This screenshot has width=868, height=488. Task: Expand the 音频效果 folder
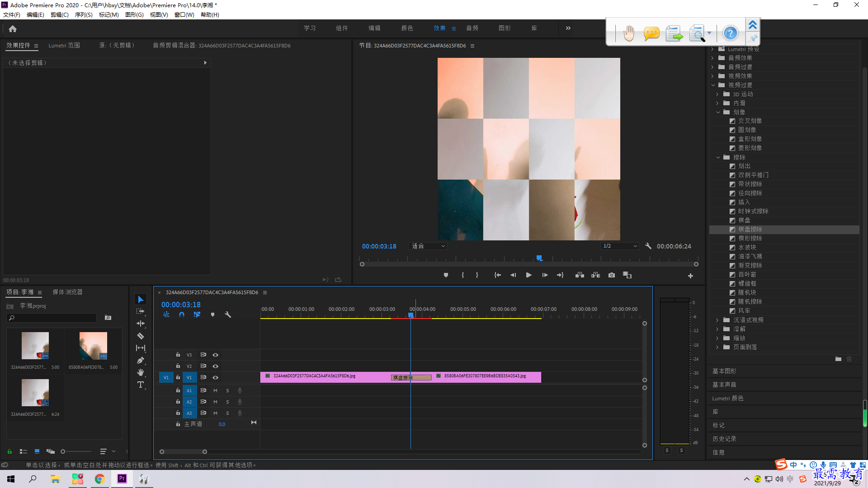712,58
